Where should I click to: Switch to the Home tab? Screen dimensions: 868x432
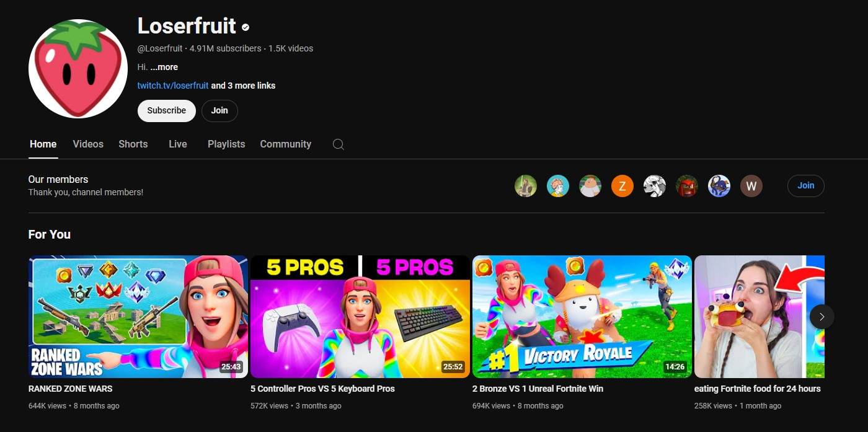point(43,144)
